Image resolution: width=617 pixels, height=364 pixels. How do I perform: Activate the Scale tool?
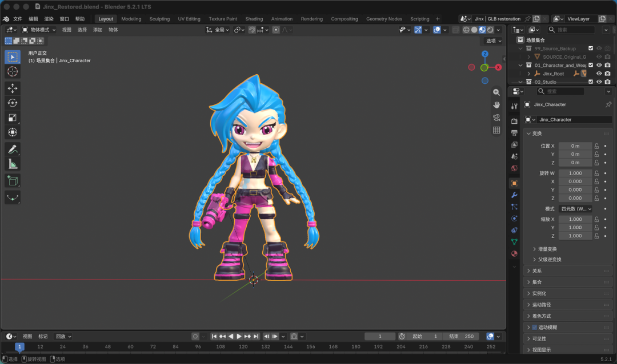13,118
